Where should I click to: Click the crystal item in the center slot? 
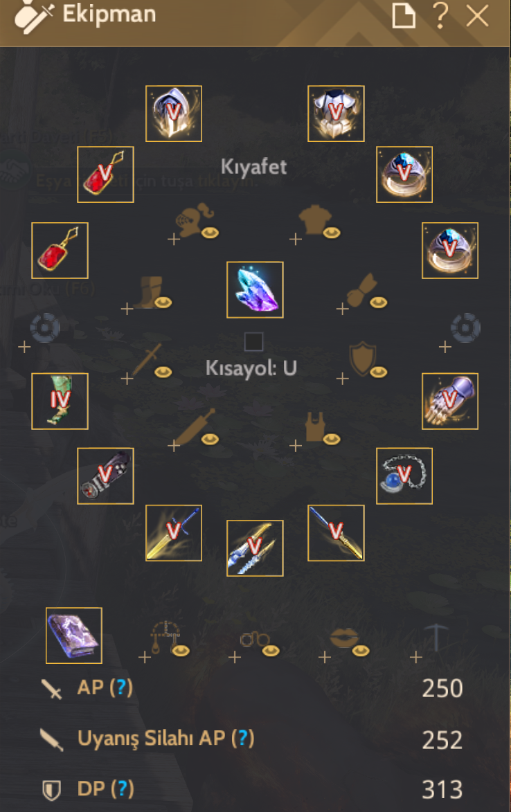(x=255, y=289)
